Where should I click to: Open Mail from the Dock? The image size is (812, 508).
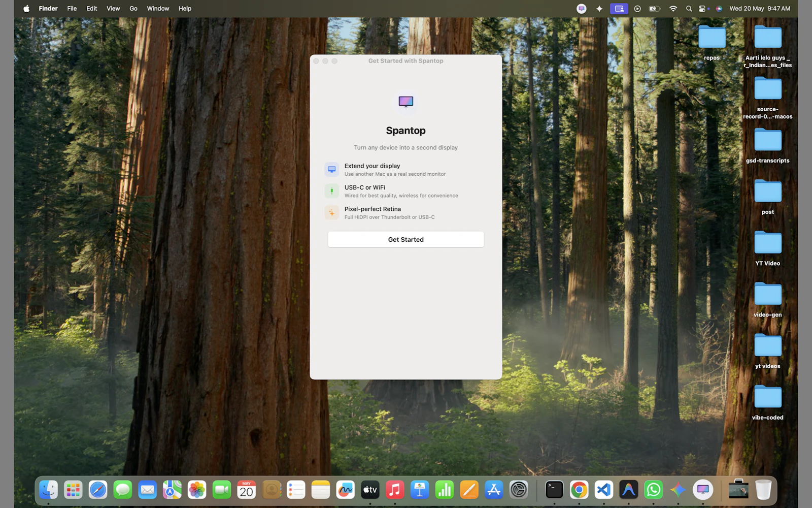click(147, 490)
